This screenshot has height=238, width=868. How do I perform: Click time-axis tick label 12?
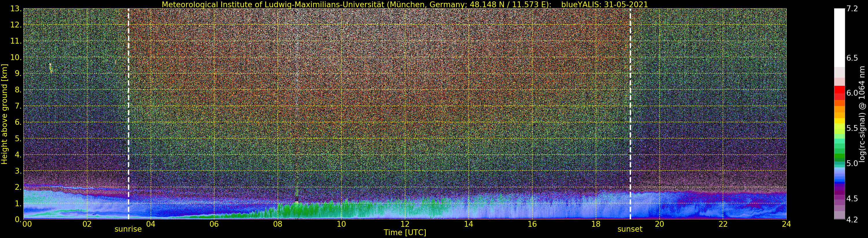[x=405, y=224]
